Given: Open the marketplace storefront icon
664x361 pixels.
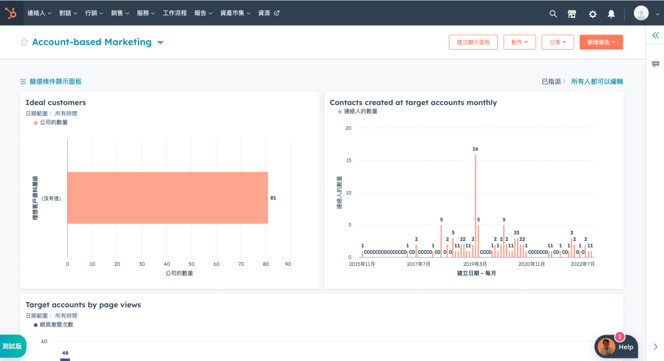Looking at the screenshot, I should (572, 14).
